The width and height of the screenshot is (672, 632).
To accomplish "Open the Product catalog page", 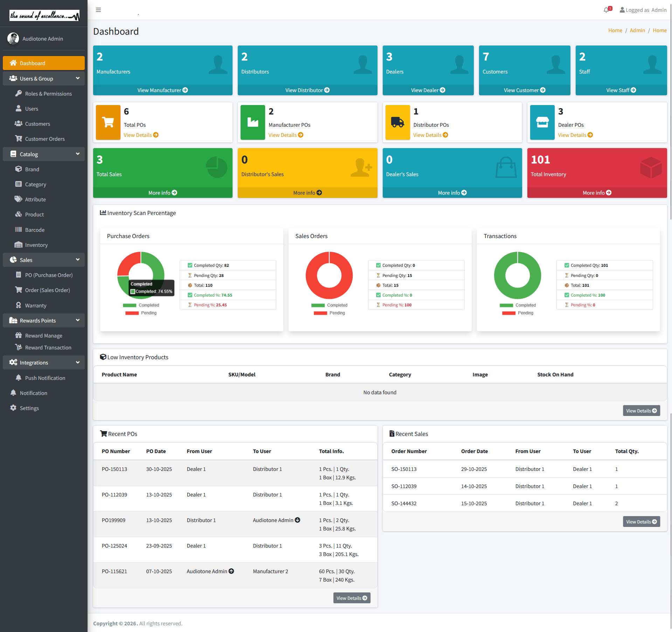I will tap(44, 214).
